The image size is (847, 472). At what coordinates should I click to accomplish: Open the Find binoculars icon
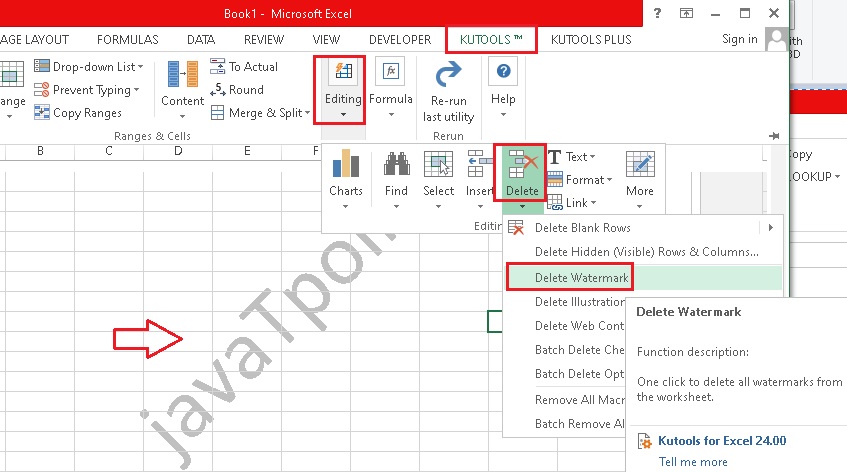396,164
